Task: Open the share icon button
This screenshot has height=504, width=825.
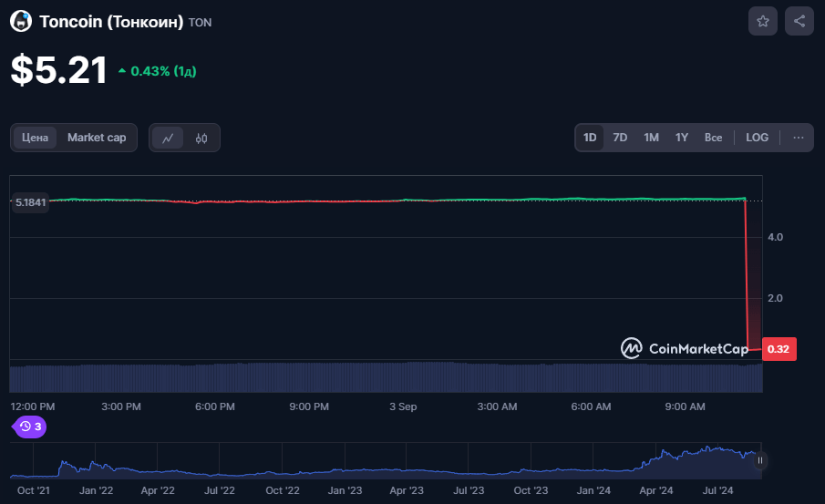Action: click(x=799, y=21)
